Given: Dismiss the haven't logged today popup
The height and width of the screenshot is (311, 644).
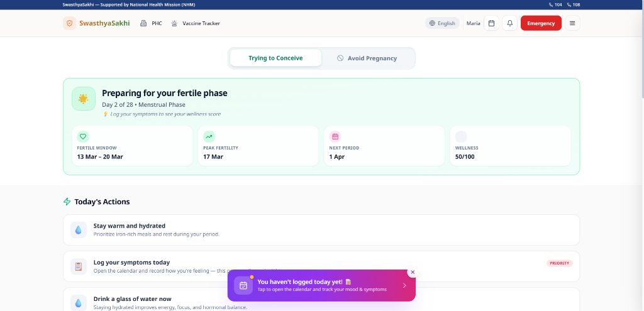Looking at the screenshot, I should point(413,272).
